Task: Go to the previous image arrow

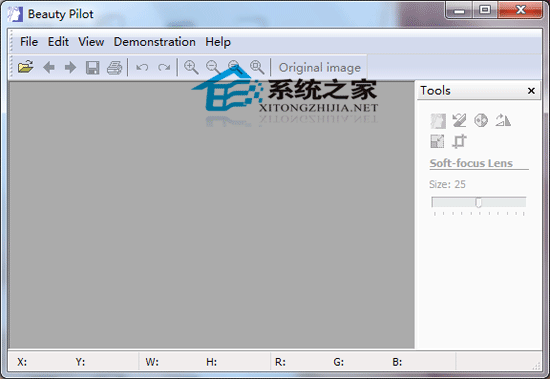Action: coord(48,67)
